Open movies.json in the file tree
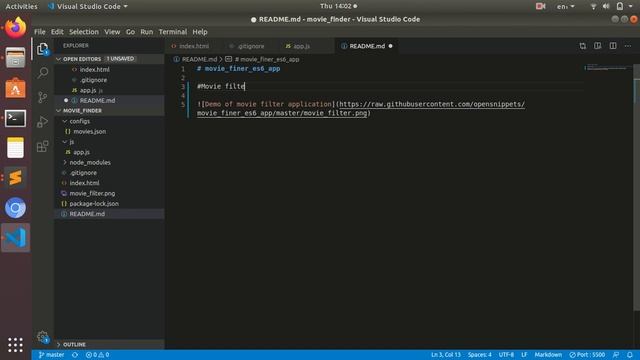 point(89,131)
